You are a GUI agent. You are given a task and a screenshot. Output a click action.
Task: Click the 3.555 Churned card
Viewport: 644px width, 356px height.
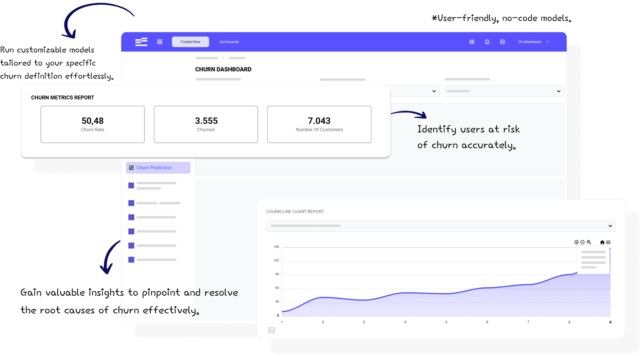[206, 124]
